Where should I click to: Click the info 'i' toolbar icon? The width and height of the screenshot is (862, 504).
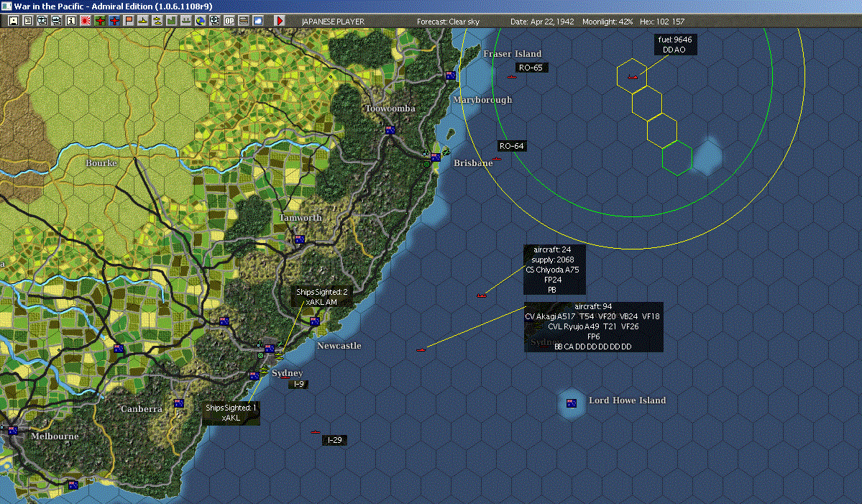(71, 21)
